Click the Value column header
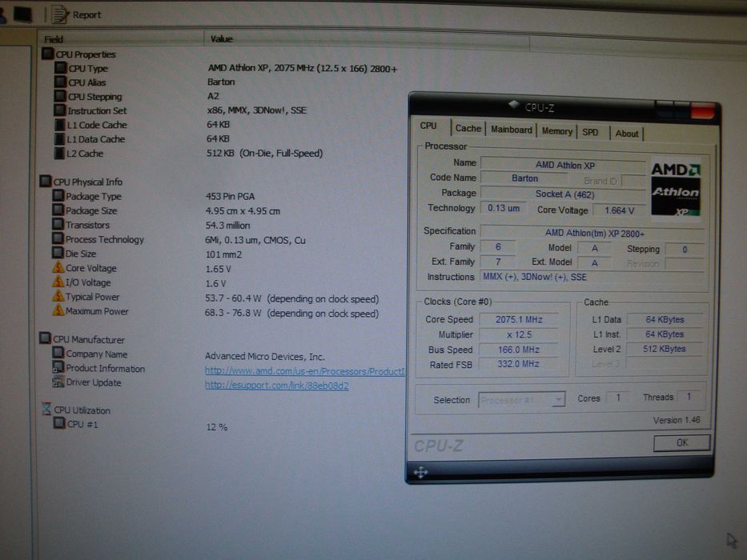Viewport: 747px width, 560px height. pyautogui.click(x=367, y=39)
